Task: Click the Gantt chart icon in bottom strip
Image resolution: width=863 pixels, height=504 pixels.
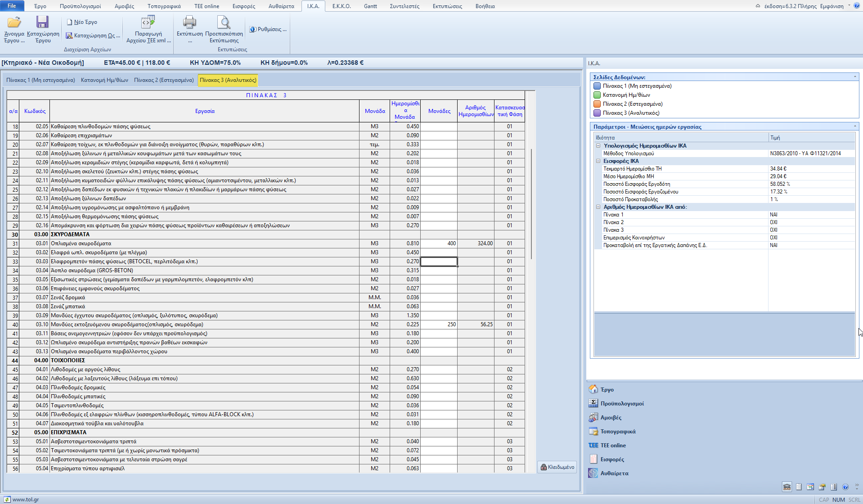Action: pos(810,487)
